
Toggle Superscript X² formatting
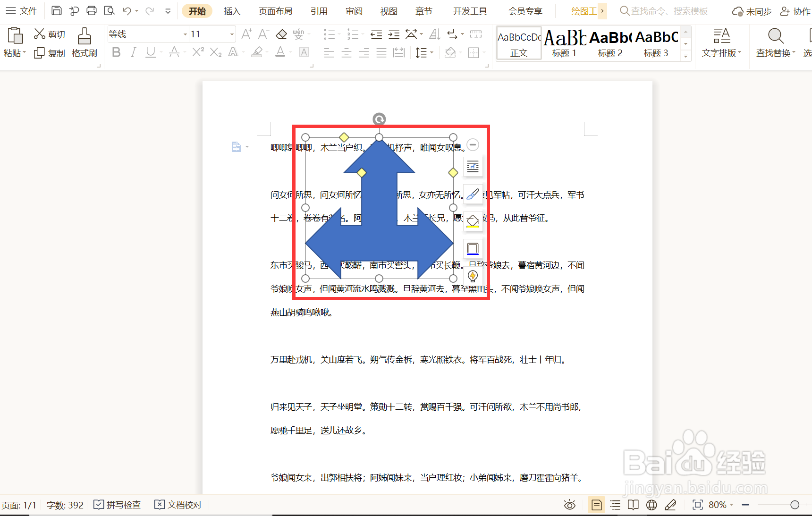[198, 52]
